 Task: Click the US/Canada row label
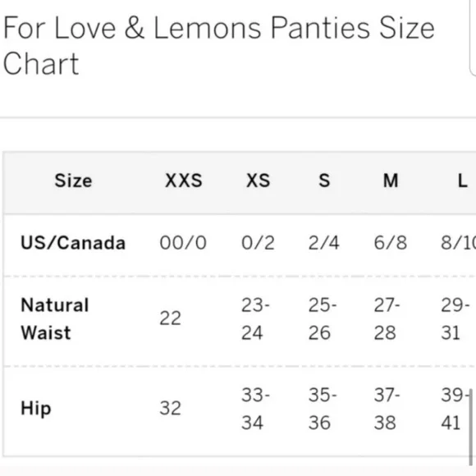[x=73, y=243]
